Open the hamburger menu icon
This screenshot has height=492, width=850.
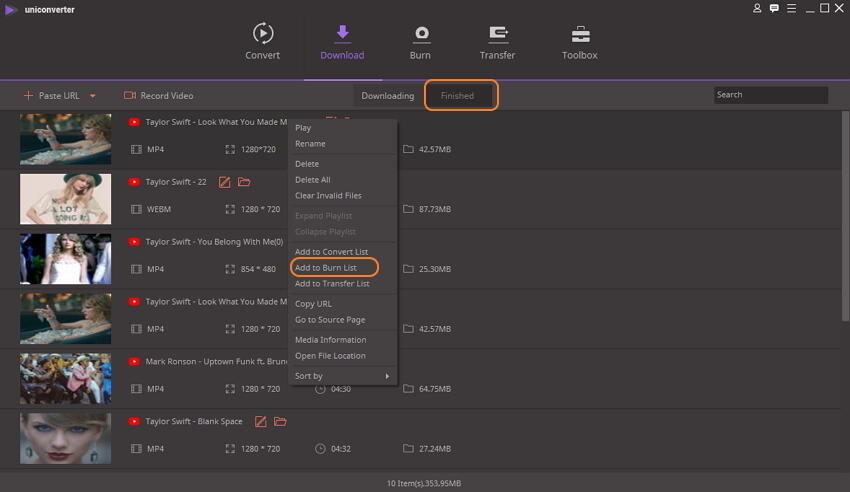[x=791, y=8]
